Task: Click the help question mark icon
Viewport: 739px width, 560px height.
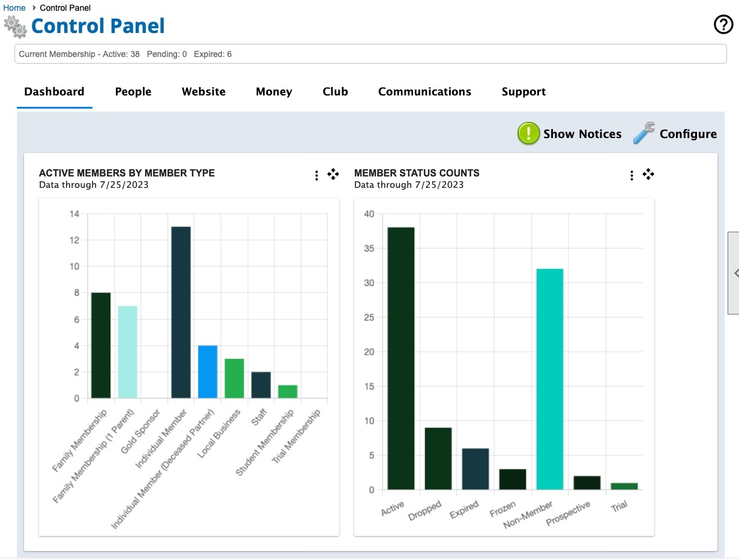Action: tap(723, 25)
